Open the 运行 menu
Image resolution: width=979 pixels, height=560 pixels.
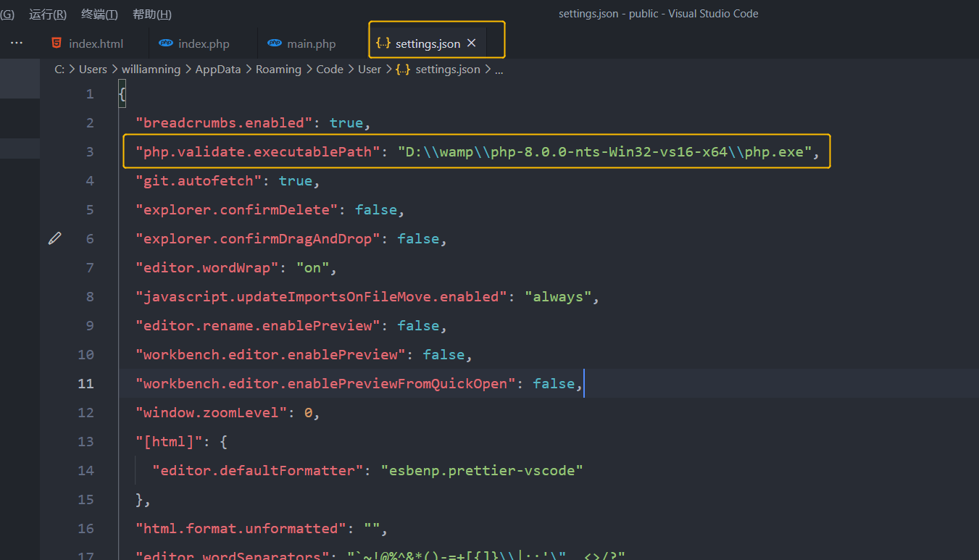coord(47,14)
